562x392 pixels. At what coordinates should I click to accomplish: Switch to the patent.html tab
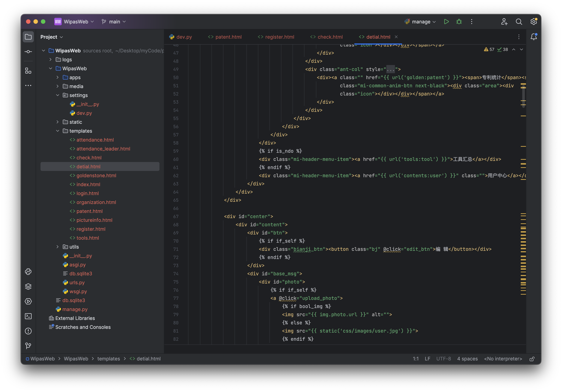click(x=225, y=37)
